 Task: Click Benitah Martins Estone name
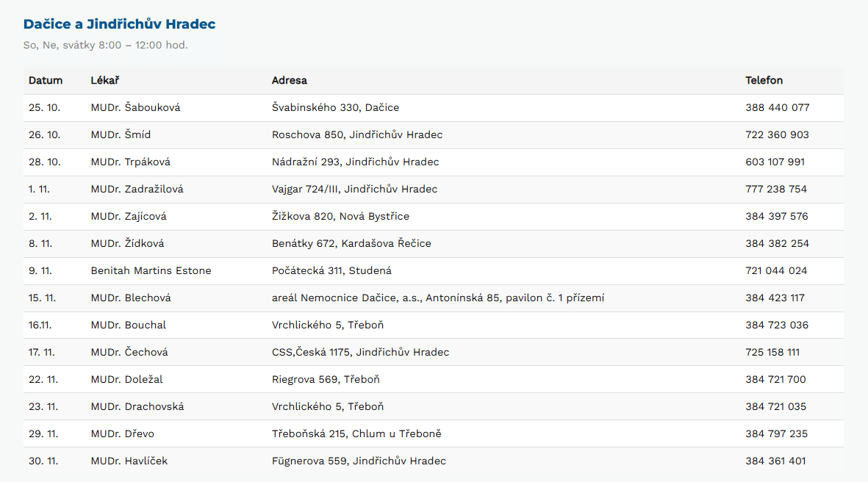[x=151, y=271]
